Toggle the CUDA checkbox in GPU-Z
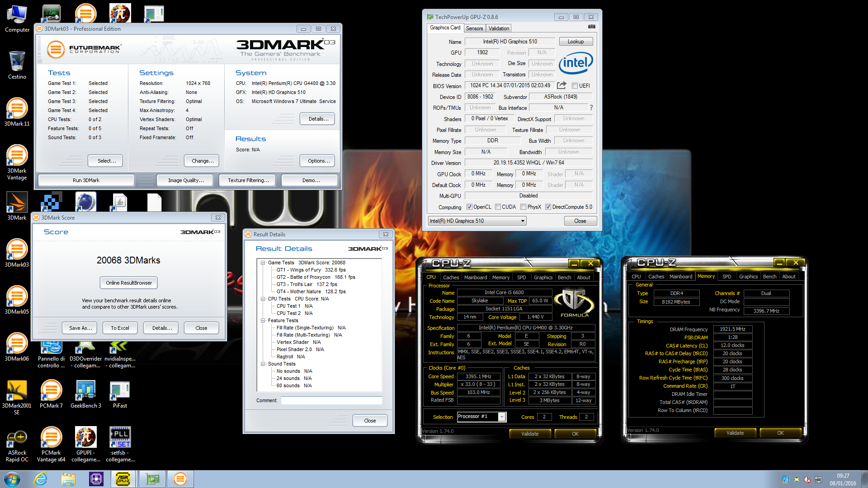This screenshot has height=488, width=868. [x=498, y=207]
